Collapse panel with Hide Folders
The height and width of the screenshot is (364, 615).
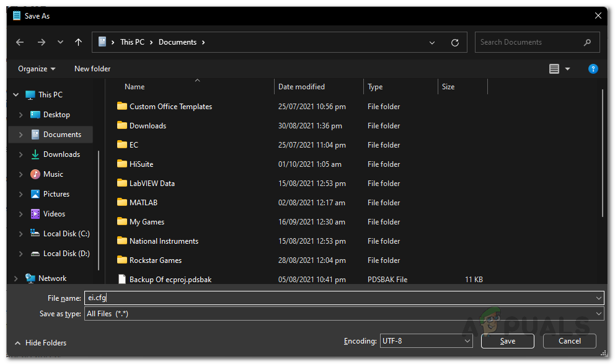tap(40, 343)
